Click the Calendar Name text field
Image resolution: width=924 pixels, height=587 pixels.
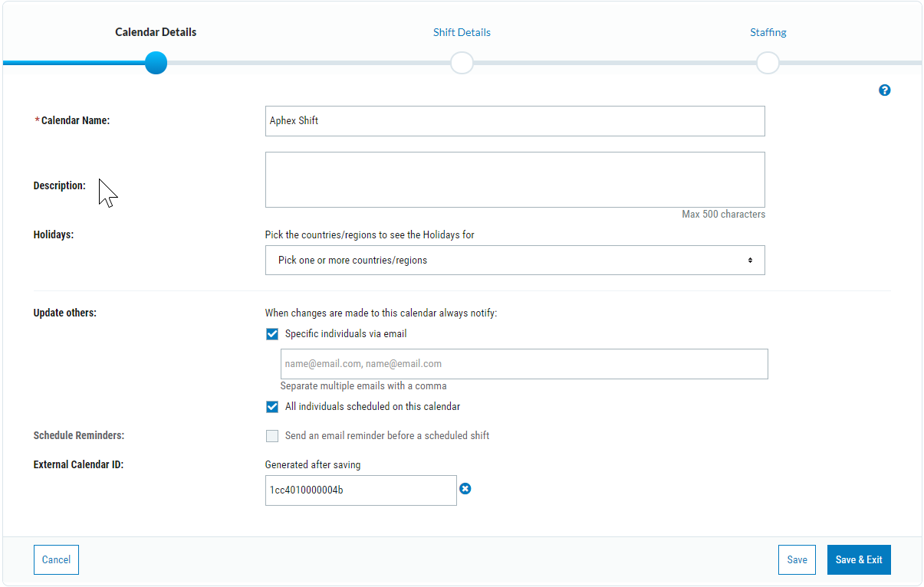pyautogui.click(x=515, y=121)
